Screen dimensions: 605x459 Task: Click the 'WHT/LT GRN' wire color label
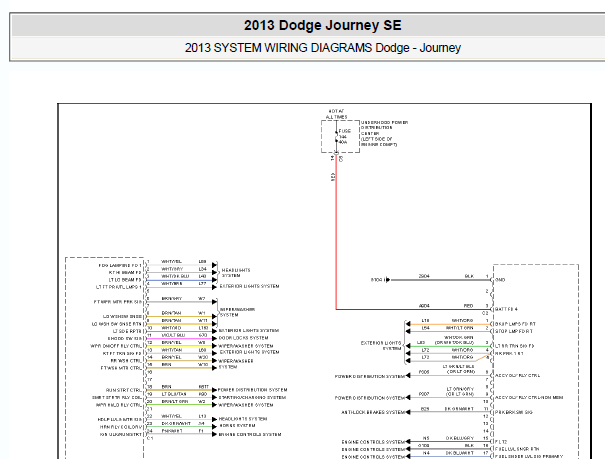pos(459,328)
